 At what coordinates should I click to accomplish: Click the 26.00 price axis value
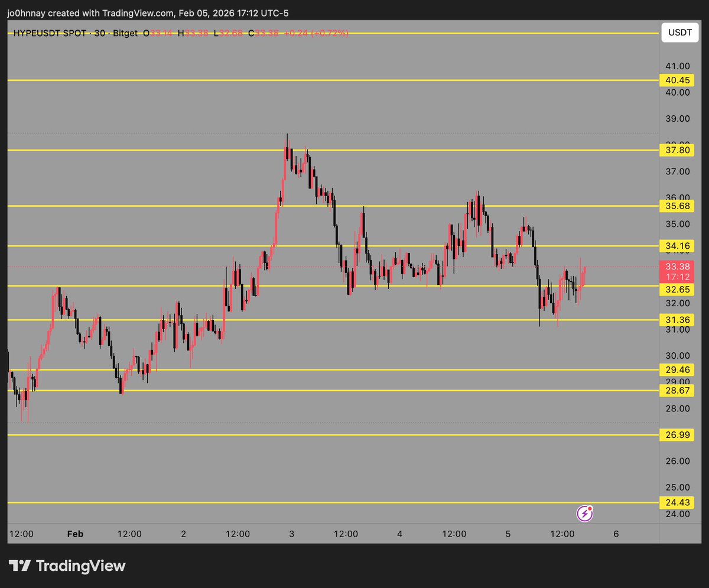pyautogui.click(x=677, y=461)
